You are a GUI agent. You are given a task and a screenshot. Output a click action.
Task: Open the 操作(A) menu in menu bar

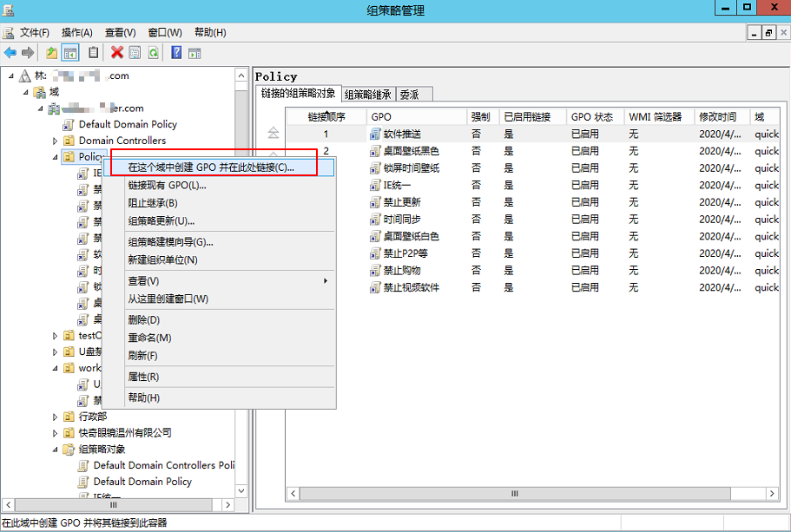[x=76, y=32]
